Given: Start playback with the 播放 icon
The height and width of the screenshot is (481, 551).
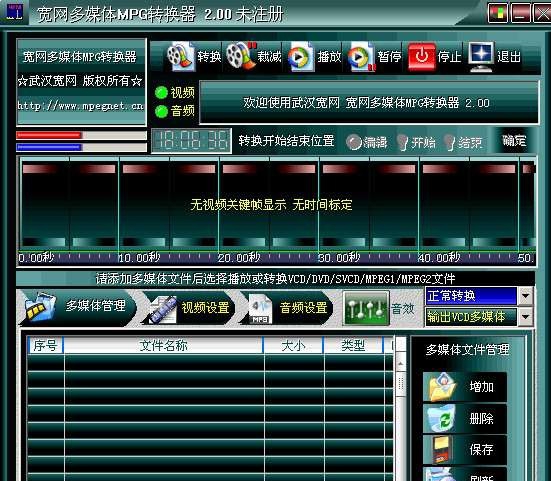Looking at the screenshot, I should tap(301, 56).
